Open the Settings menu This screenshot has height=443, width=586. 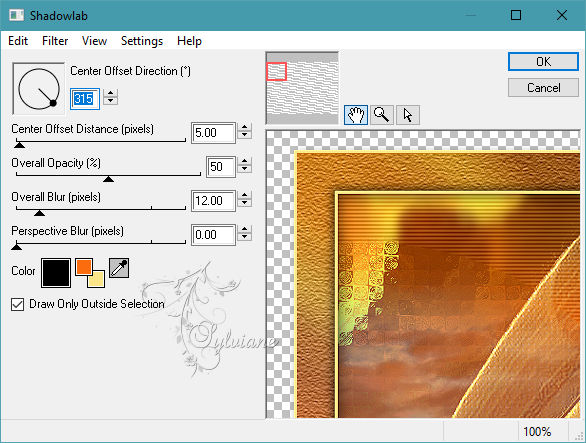click(142, 41)
